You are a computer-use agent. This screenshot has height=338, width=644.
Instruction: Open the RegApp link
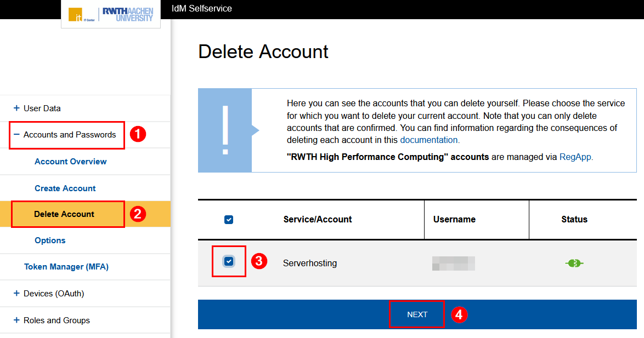pyautogui.click(x=575, y=157)
